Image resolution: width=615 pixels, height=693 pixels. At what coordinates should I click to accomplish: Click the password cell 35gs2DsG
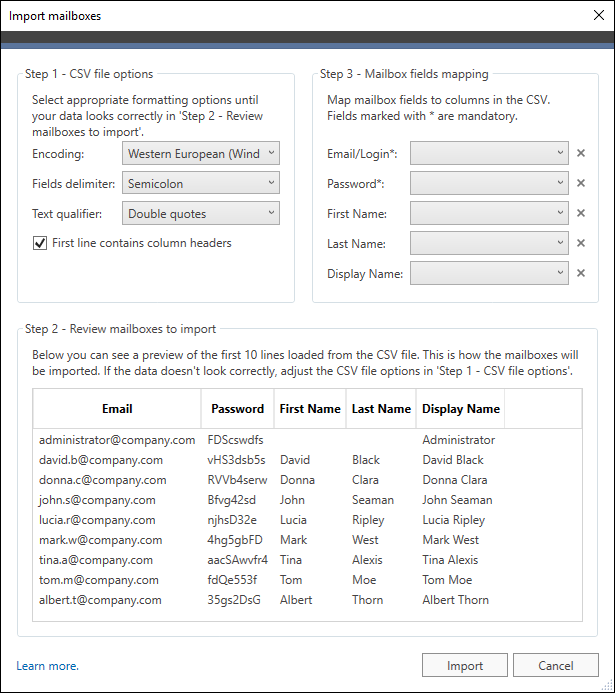[234, 600]
